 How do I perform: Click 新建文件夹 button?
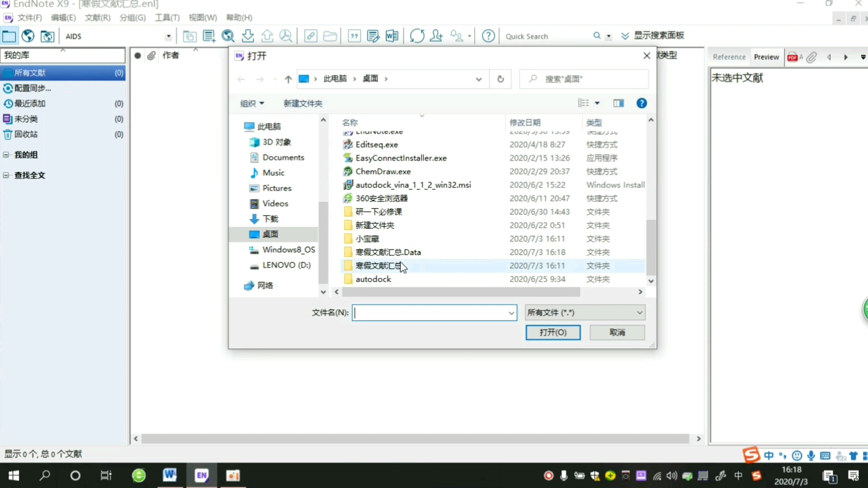point(303,103)
